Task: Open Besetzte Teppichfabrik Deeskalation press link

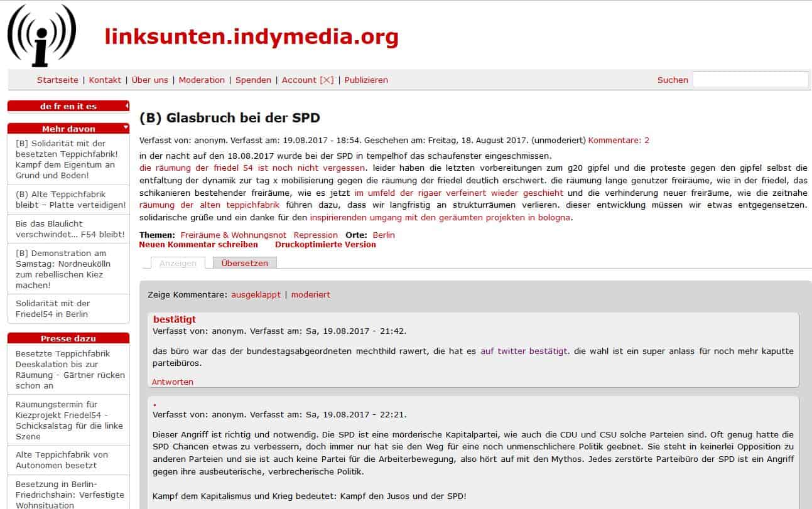Action: [x=70, y=370]
